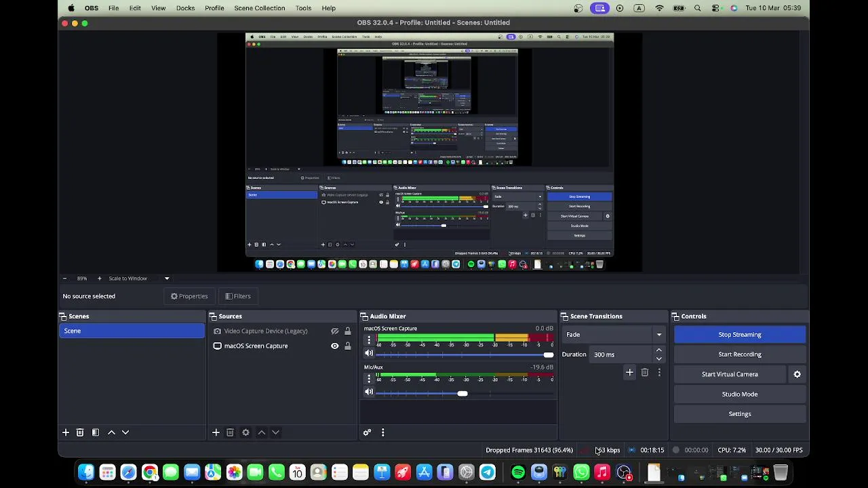Decrease transition duration with down arrow

658,359
